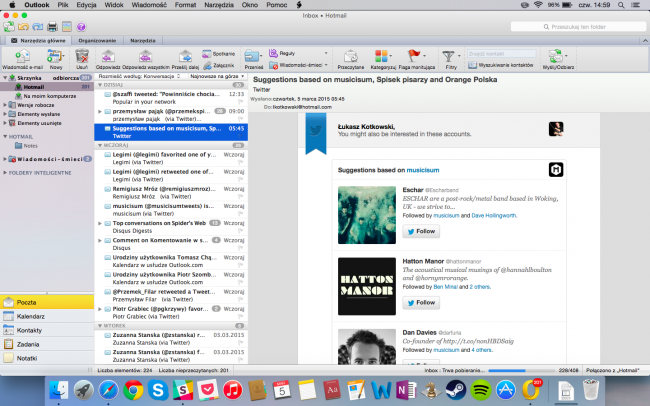Click Przeszukaj ten folder search field

tap(578, 27)
